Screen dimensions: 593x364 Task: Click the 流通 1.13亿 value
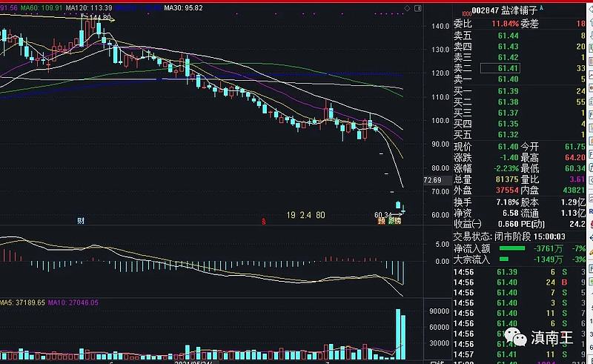tap(573, 214)
